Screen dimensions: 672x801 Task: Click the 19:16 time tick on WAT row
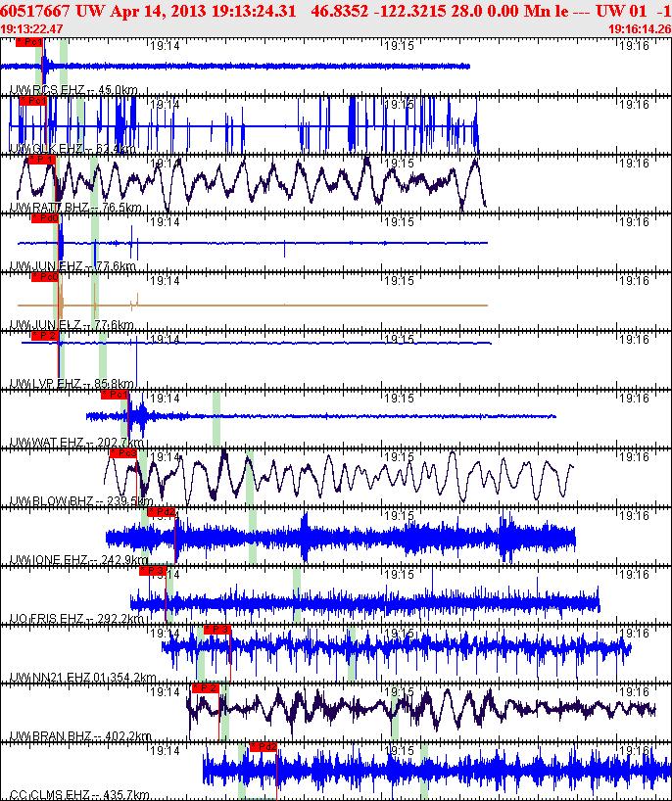tap(634, 398)
